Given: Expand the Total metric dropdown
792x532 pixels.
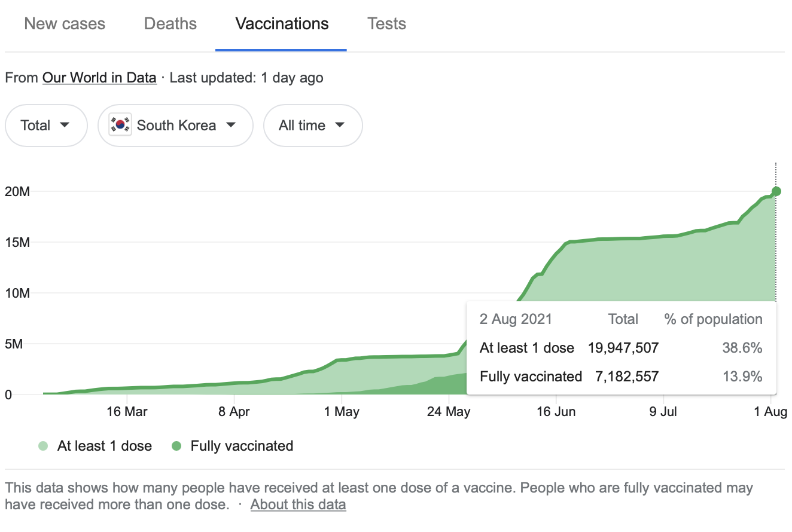Looking at the screenshot, I should coord(46,126).
